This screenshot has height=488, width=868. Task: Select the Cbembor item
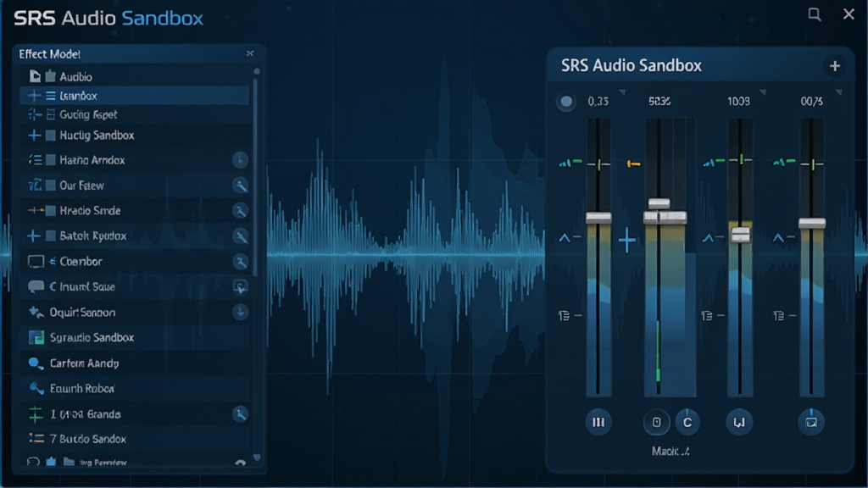(135, 261)
